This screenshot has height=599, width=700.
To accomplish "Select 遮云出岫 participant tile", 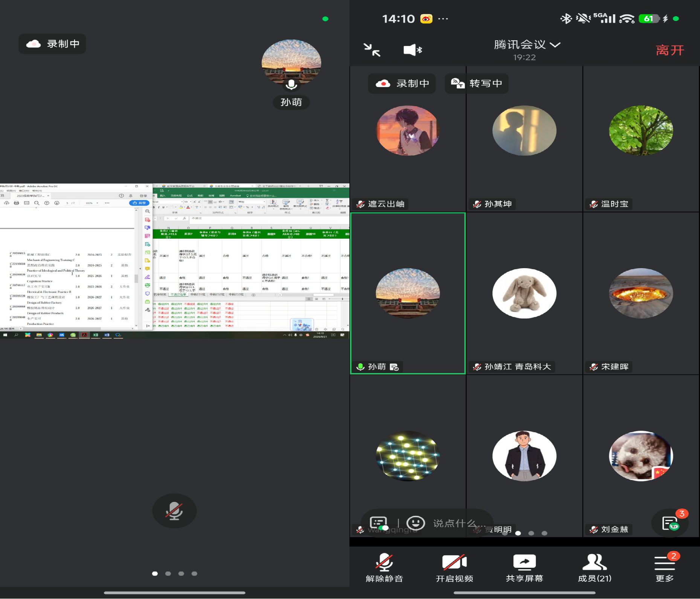I will pos(408,139).
